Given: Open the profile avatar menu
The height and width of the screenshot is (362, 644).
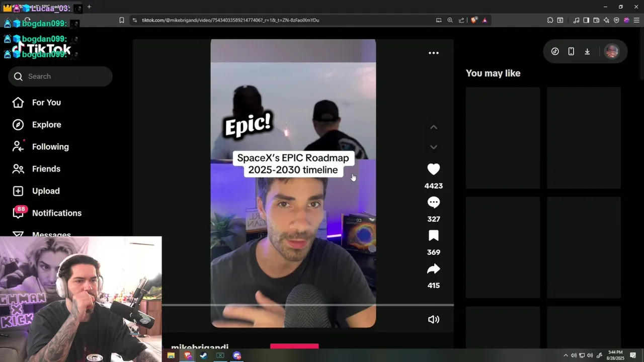Looking at the screenshot, I should pos(611,51).
